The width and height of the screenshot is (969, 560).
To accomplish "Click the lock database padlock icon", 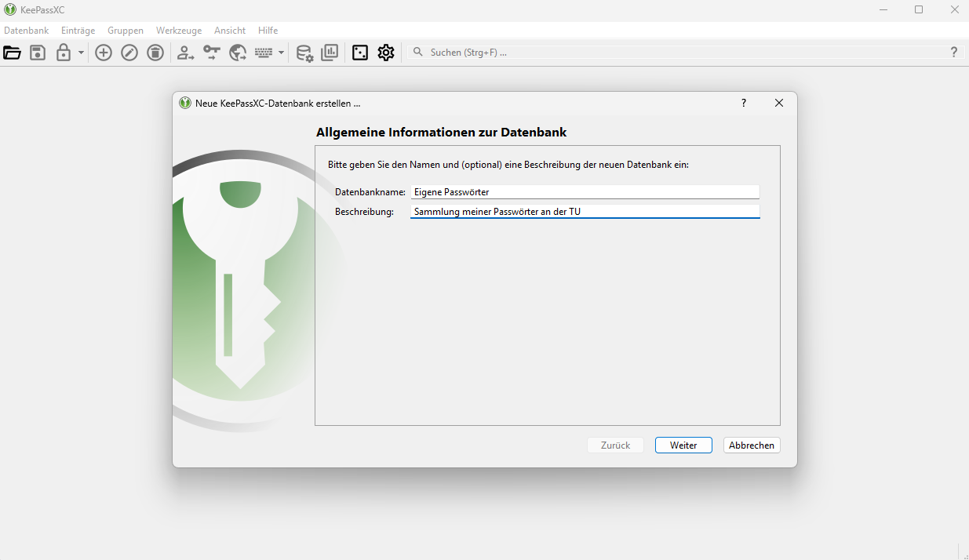I will pyautogui.click(x=64, y=53).
